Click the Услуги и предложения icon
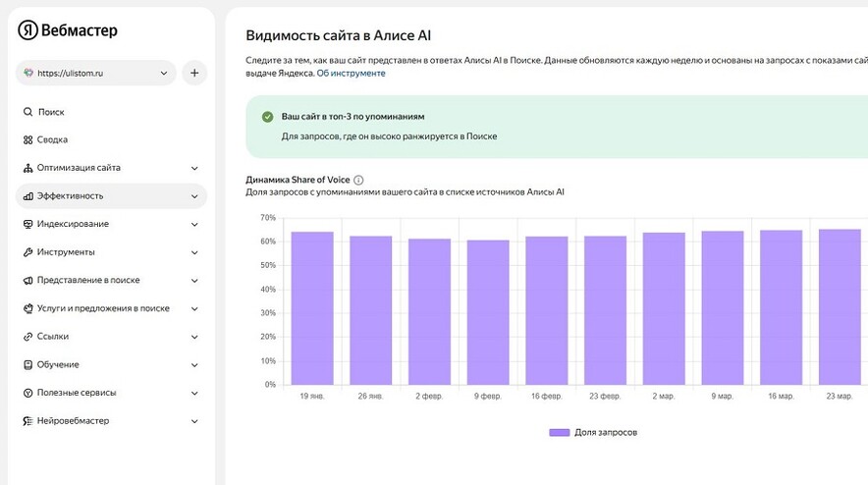This screenshot has height=485, width=868. point(27,309)
